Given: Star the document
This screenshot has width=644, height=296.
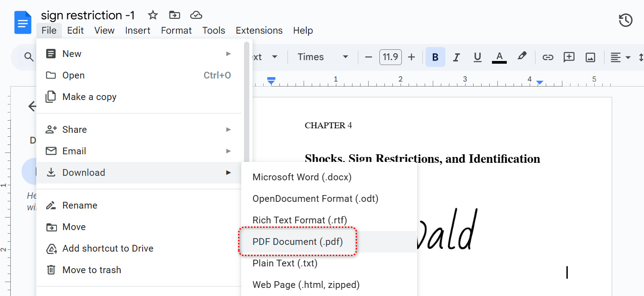Looking at the screenshot, I should pos(152,15).
